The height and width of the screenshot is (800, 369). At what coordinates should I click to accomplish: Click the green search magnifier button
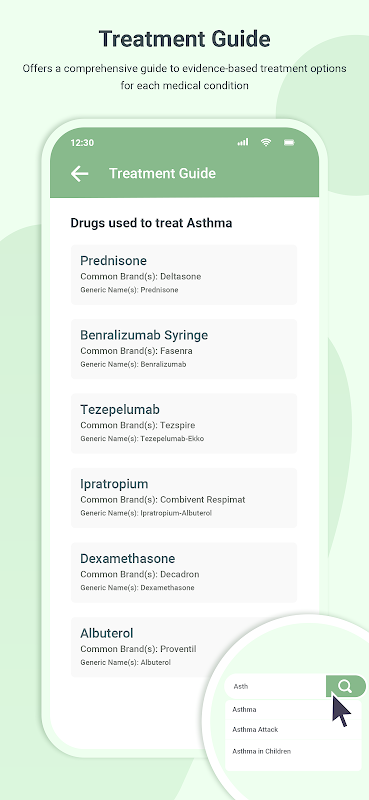point(346,686)
